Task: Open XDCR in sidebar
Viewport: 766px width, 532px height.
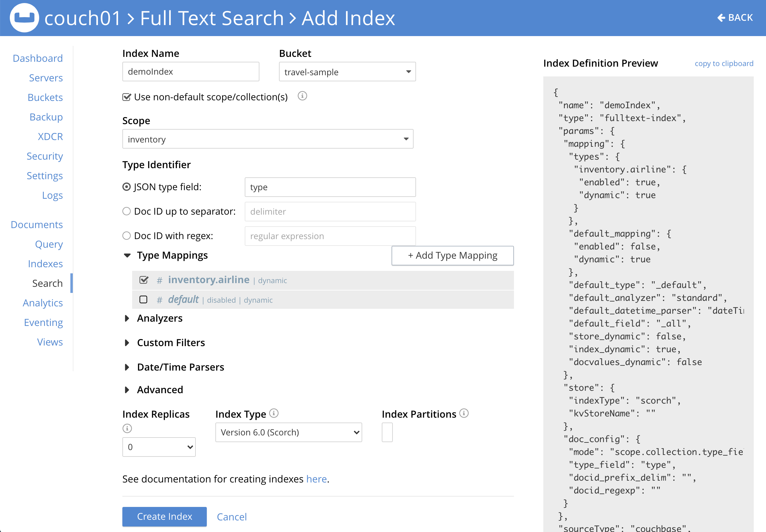Action: click(50, 137)
